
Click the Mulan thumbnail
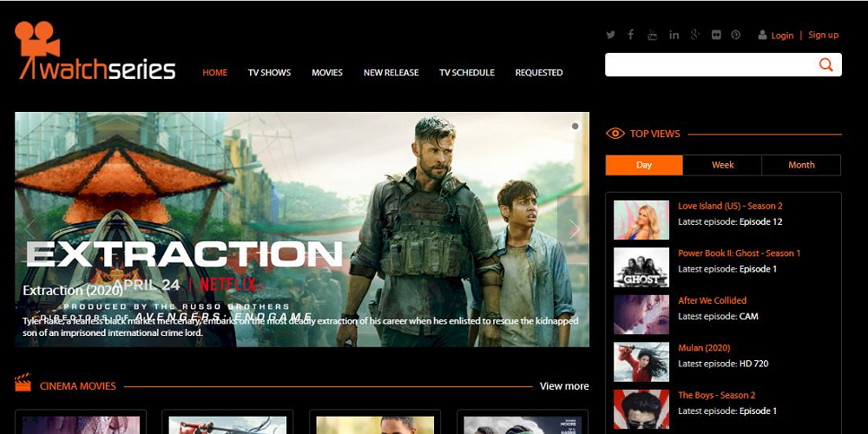click(641, 362)
